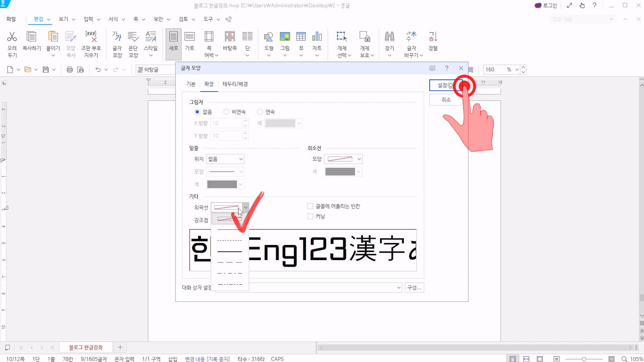Expand the zoom percent dropdown
This screenshot has width=644, height=362.
coord(517,70)
